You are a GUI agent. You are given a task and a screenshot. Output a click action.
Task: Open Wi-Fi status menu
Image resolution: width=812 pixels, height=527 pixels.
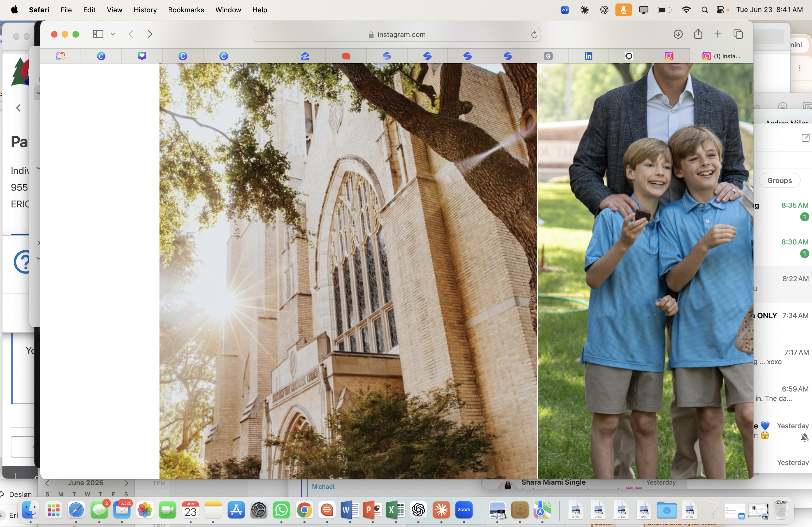686,10
